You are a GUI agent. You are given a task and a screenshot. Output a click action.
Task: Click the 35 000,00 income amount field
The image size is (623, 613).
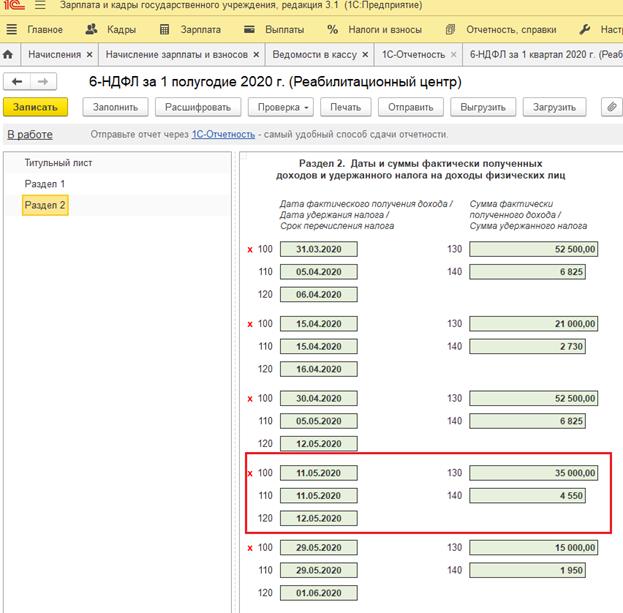pyautogui.click(x=533, y=473)
